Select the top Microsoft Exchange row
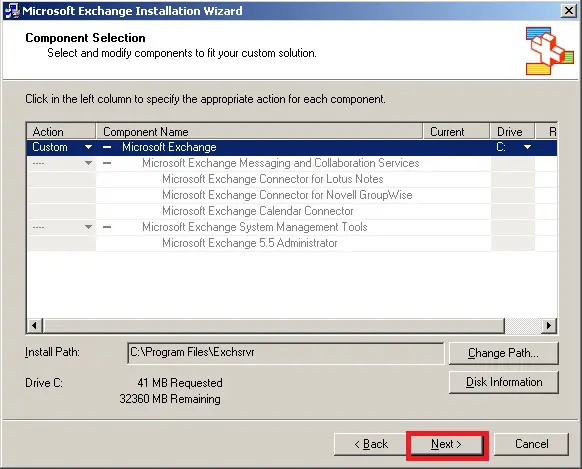Viewport: 582px width, 469px height. (292, 147)
